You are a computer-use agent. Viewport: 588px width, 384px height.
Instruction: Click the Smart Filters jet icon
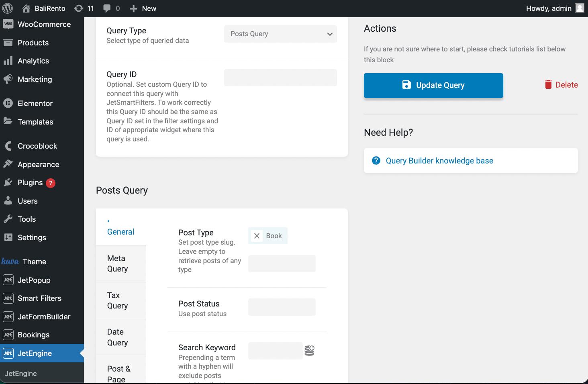coord(8,298)
